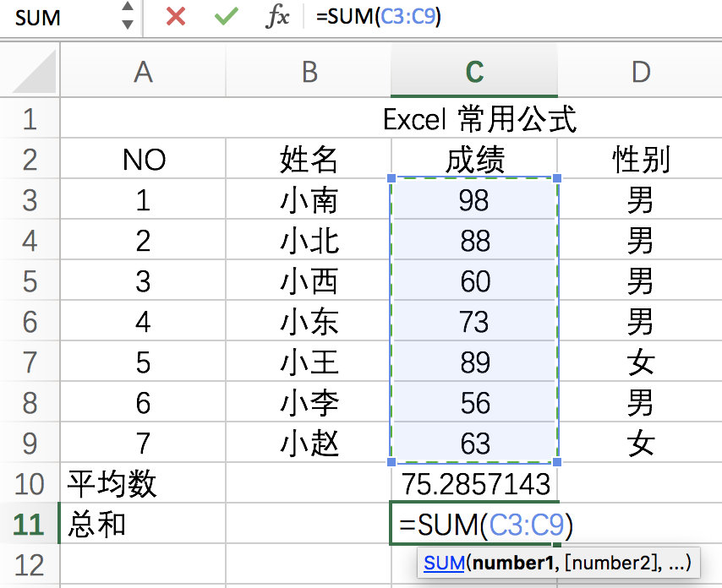Select the 成绩 column header cell
Screen dimensions: 722x588
point(473,160)
